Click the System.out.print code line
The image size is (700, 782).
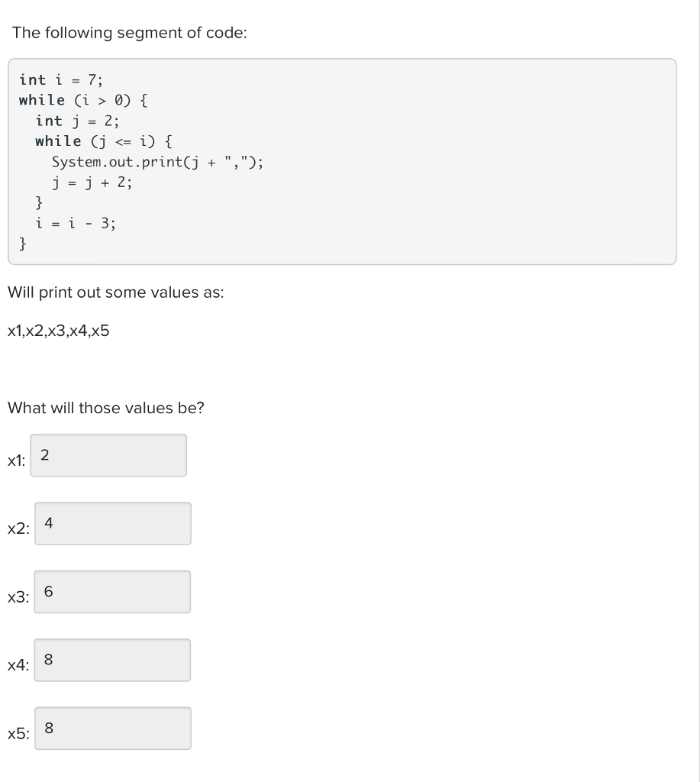point(157,162)
